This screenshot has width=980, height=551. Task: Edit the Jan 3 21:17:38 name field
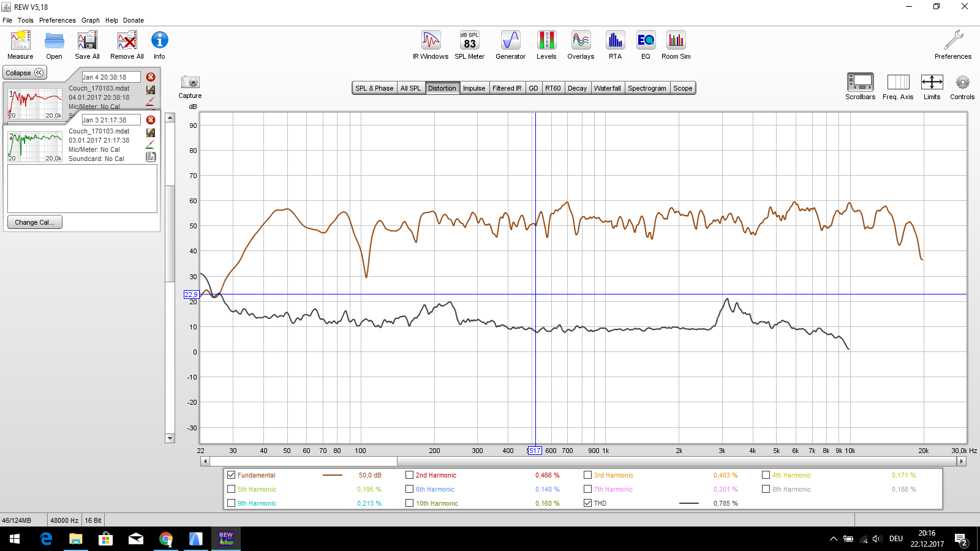pyautogui.click(x=111, y=120)
